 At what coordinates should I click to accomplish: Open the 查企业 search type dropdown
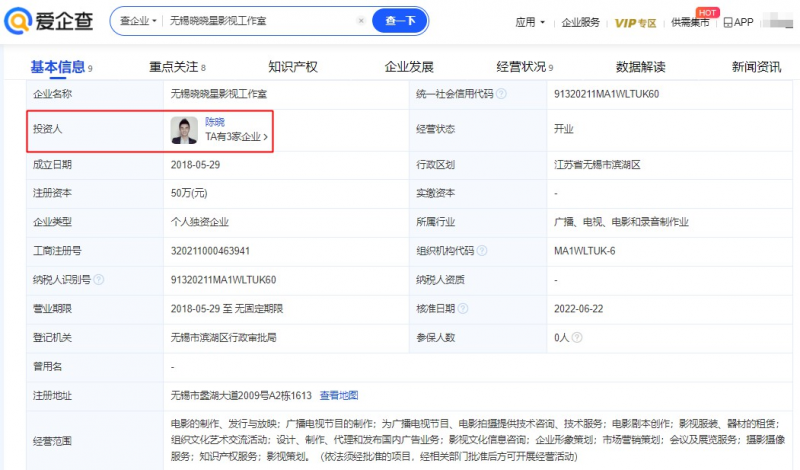[138, 21]
